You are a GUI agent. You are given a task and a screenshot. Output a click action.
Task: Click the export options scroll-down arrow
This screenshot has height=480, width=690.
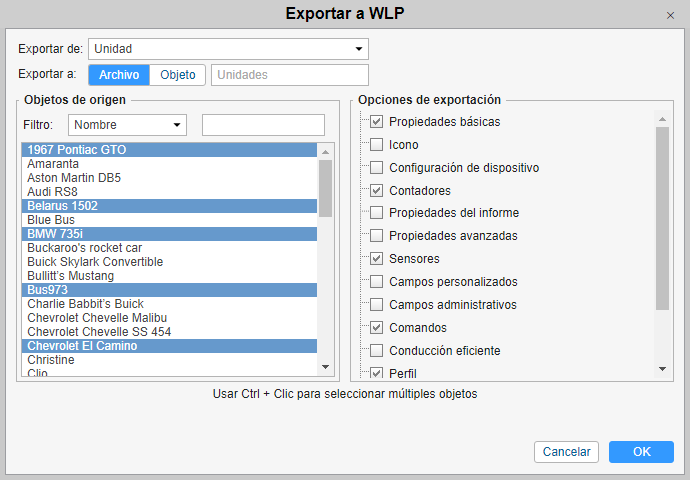click(662, 369)
